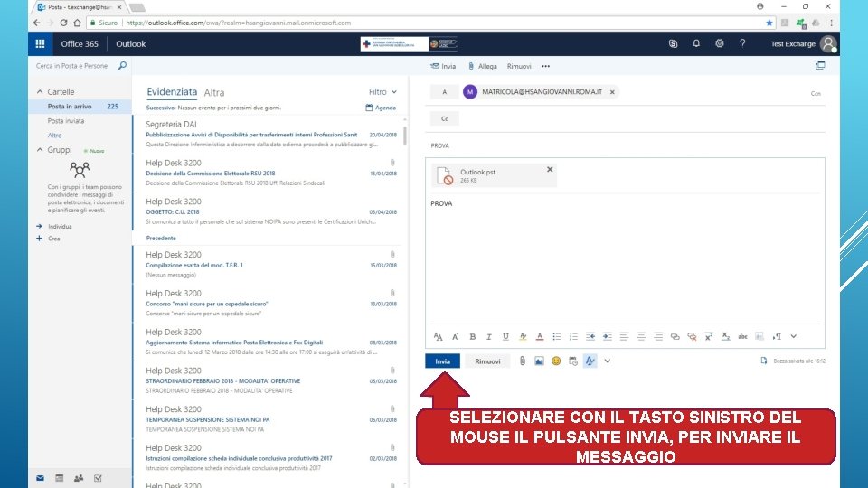Apply strikethrough formatting
This screenshot has width=868, height=488.
tap(742, 336)
